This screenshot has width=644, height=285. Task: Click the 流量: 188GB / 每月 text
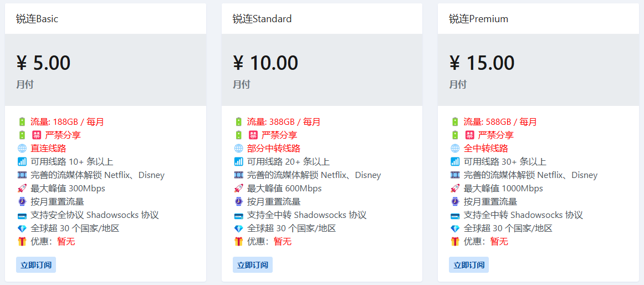click(68, 121)
